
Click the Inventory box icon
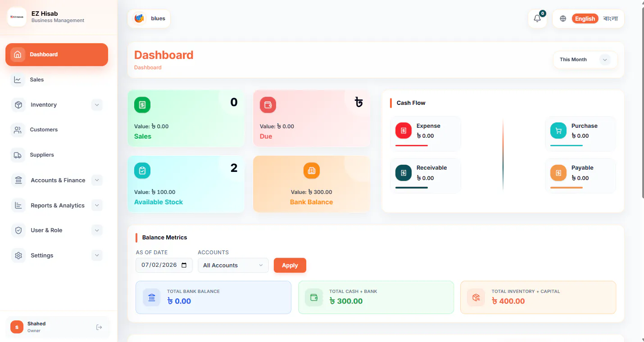pyautogui.click(x=18, y=105)
